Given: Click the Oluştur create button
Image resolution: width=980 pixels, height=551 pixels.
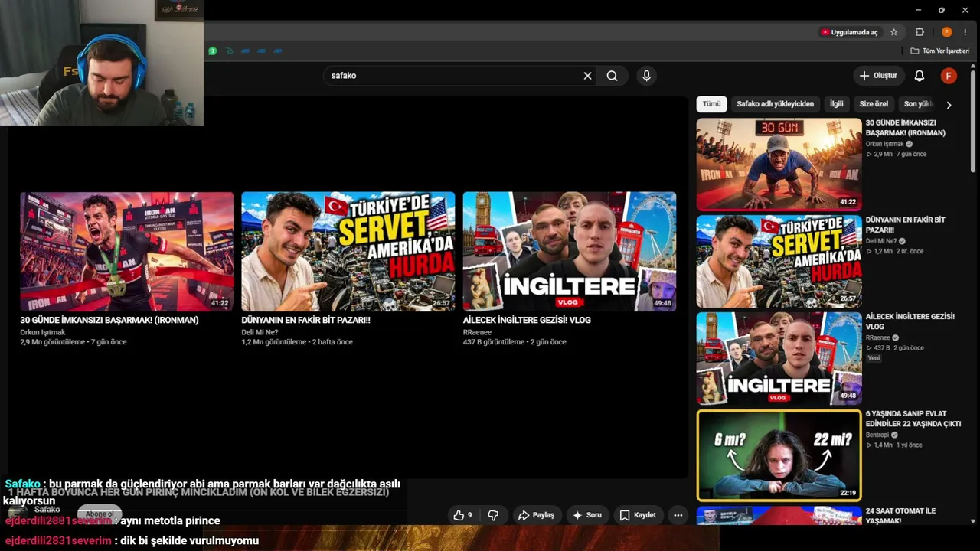Looking at the screenshot, I should pyautogui.click(x=877, y=76).
